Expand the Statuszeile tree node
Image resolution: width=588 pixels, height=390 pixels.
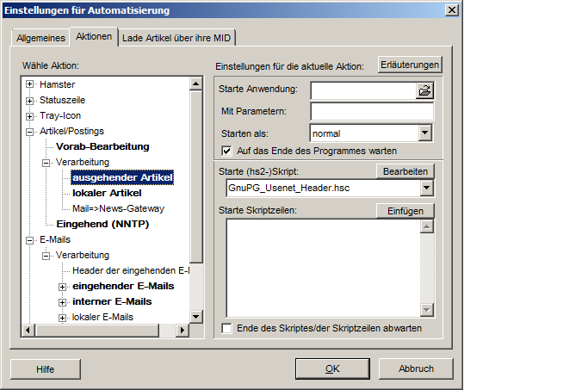[x=30, y=100]
